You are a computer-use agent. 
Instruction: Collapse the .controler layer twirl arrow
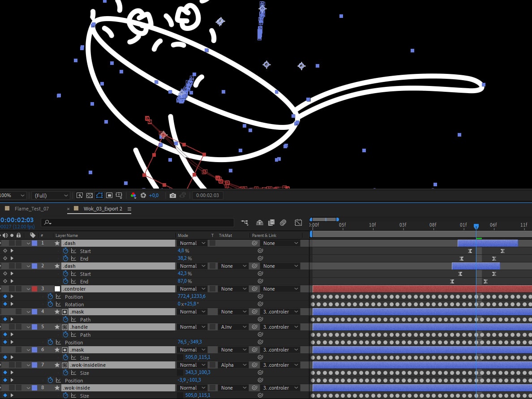pyautogui.click(x=28, y=289)
